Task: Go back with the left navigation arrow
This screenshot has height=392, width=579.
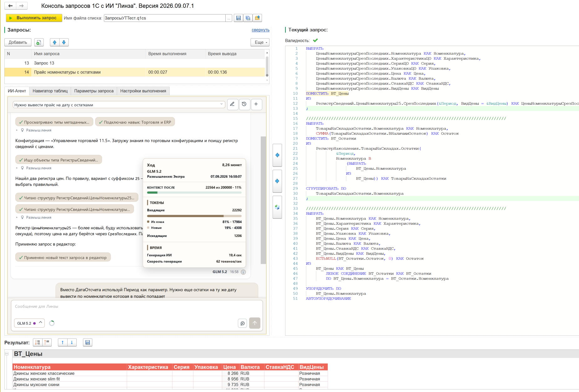Action: pyautogui.click(x=10, y=6)
